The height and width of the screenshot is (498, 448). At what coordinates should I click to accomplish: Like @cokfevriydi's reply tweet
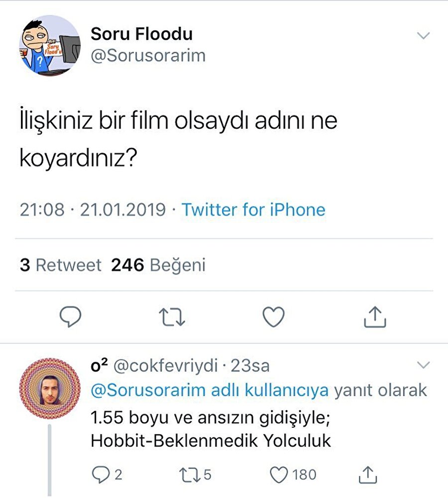[x=281, y=474]
